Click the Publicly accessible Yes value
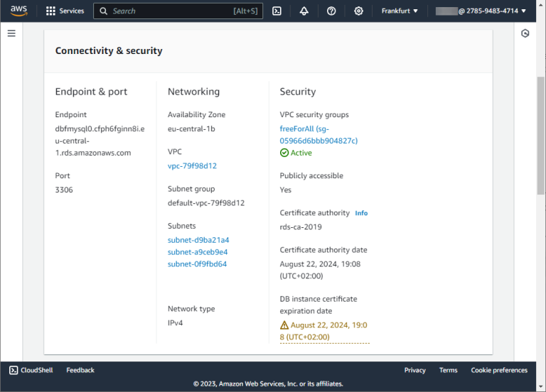 [x=286, y=190]
